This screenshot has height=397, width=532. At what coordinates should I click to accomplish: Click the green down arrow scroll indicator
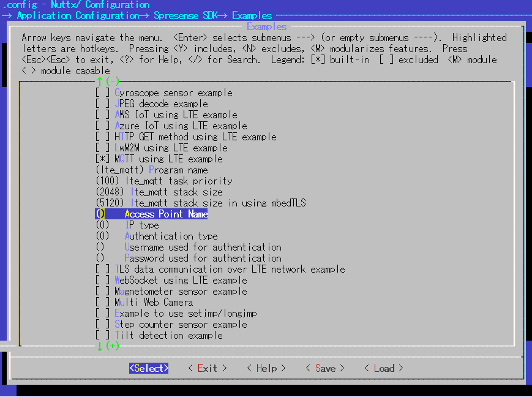tap(100, 346)
